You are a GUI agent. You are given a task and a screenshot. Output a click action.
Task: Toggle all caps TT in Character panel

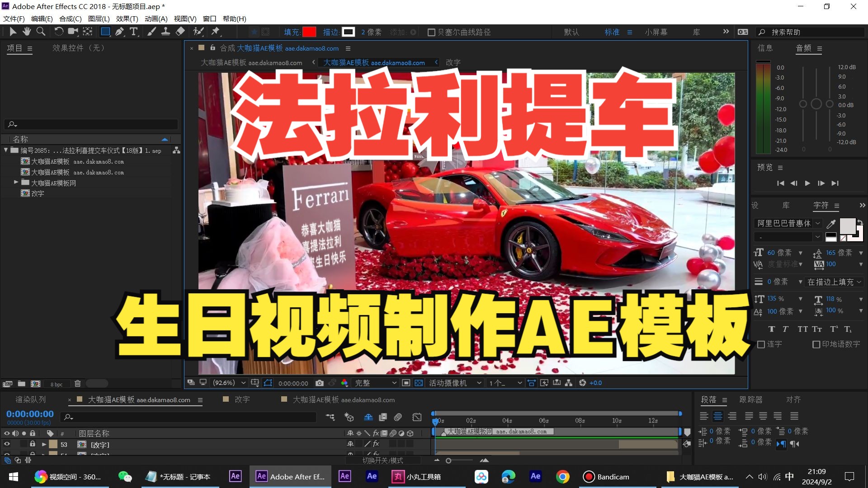(x=802, y=329)
